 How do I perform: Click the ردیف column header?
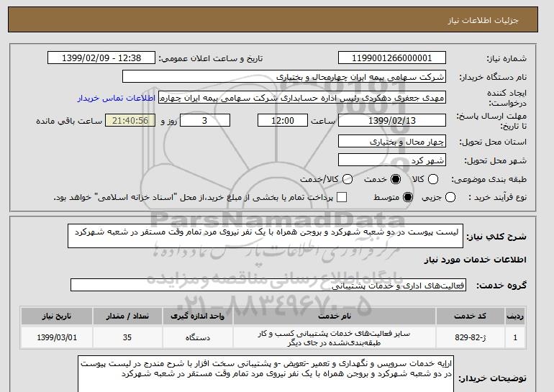515,316
